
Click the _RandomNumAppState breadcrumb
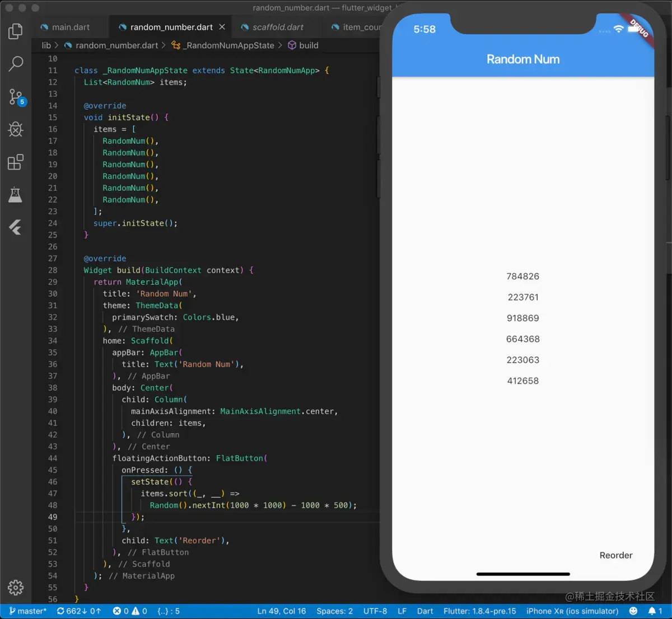tap(223, 45)
